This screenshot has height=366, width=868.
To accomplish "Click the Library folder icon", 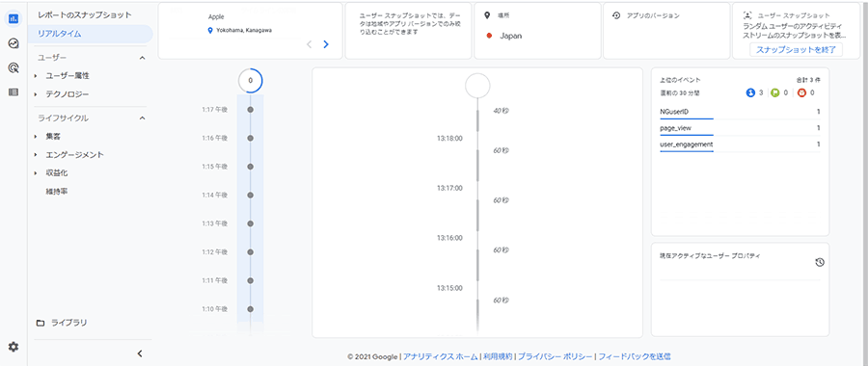I will pos(40,323).
